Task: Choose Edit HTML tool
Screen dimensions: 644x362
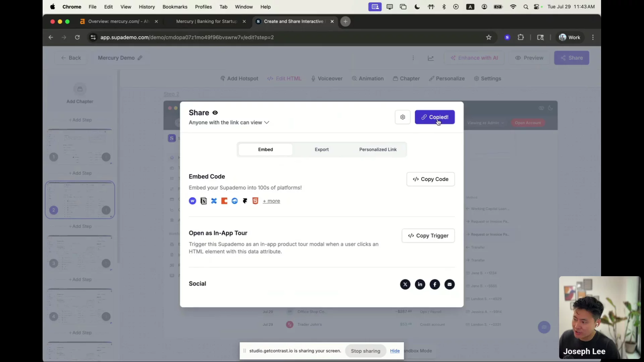Action: click(284, 78)
